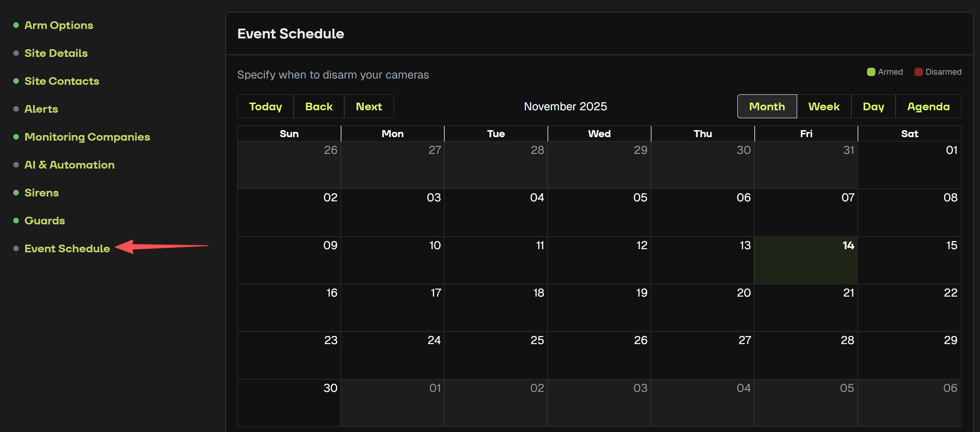This screenshot has height=432, width=980.
Task: Open AI & Automation settings
Action: coord(69,165)
